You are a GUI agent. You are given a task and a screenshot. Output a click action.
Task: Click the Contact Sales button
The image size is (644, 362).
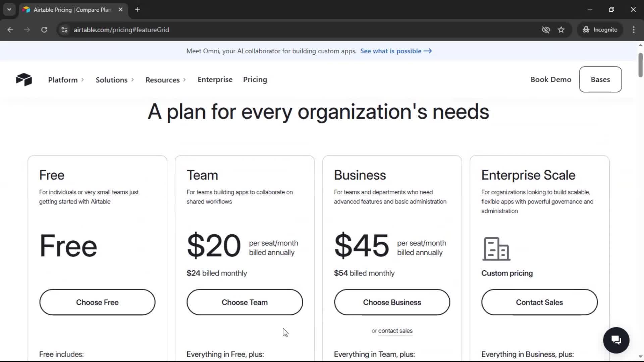point(539,302)
